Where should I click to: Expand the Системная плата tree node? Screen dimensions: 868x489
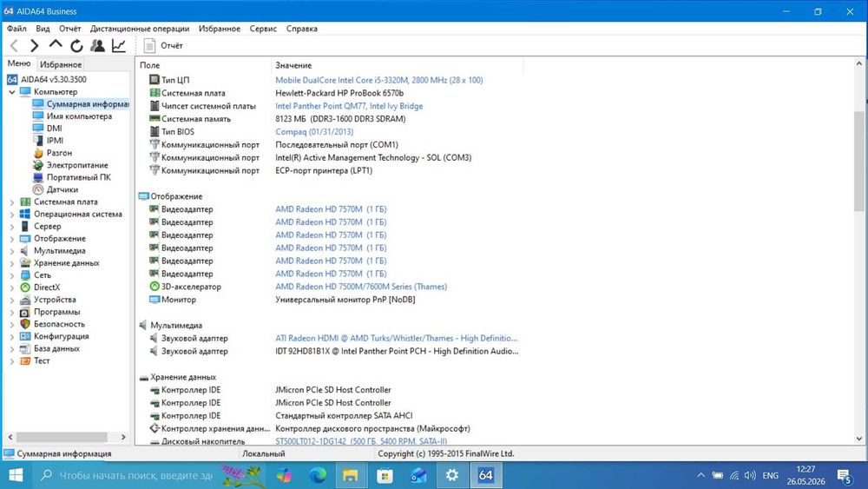(x=12, y=202)
